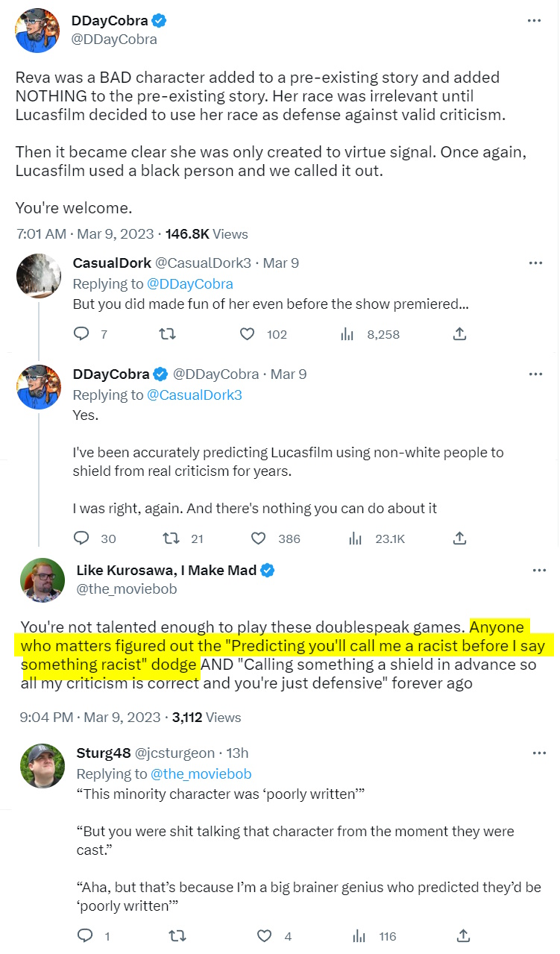Open DDayCobra's profile picture at top
The image size is (560, 954).
click(x=38, y=31)
